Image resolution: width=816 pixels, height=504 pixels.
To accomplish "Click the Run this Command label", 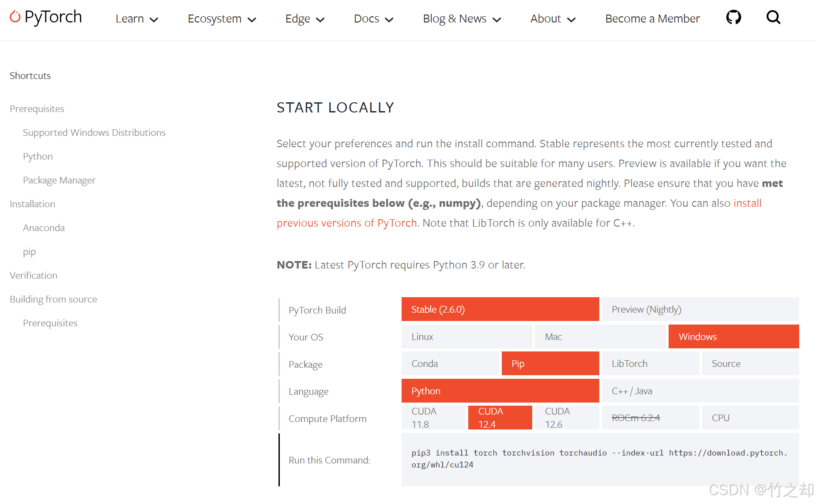I will point(329,460).
